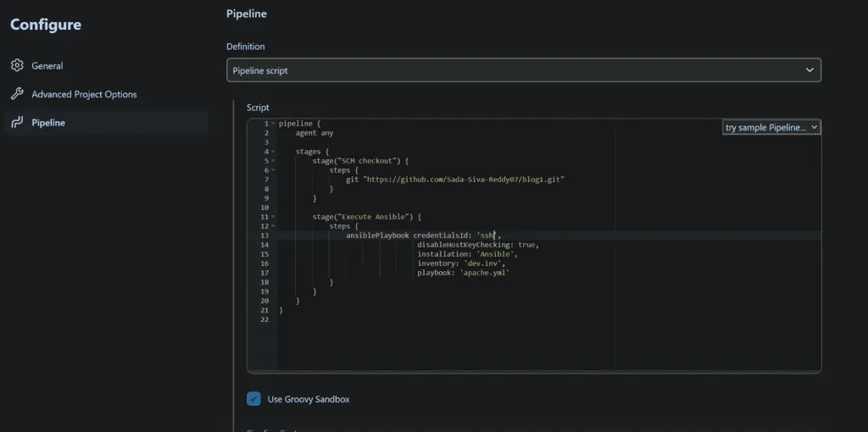This screenshot has width=868, height=432.
Task: Click the stage("Execute Ansible") text
Action: pyautogui.click(x=363, y=217)
